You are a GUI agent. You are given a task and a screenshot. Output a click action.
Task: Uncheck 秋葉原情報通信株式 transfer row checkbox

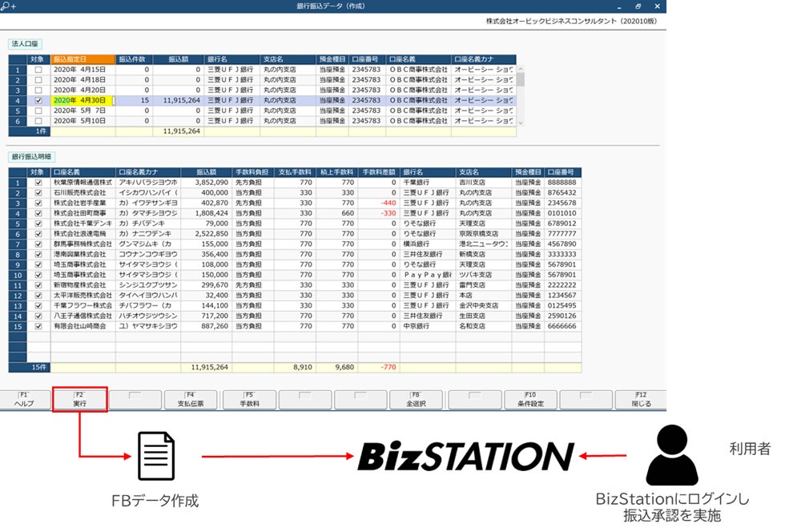(x=38, y=183)
